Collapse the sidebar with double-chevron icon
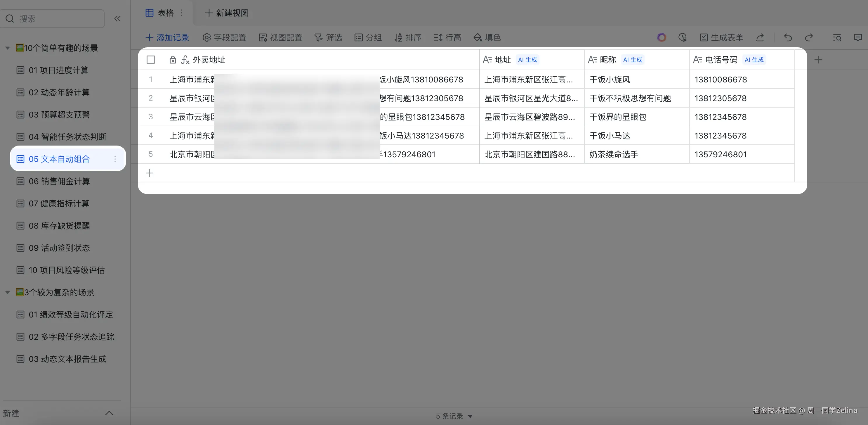The width and height of the screenshot is (868, 425). pos(117,18)
